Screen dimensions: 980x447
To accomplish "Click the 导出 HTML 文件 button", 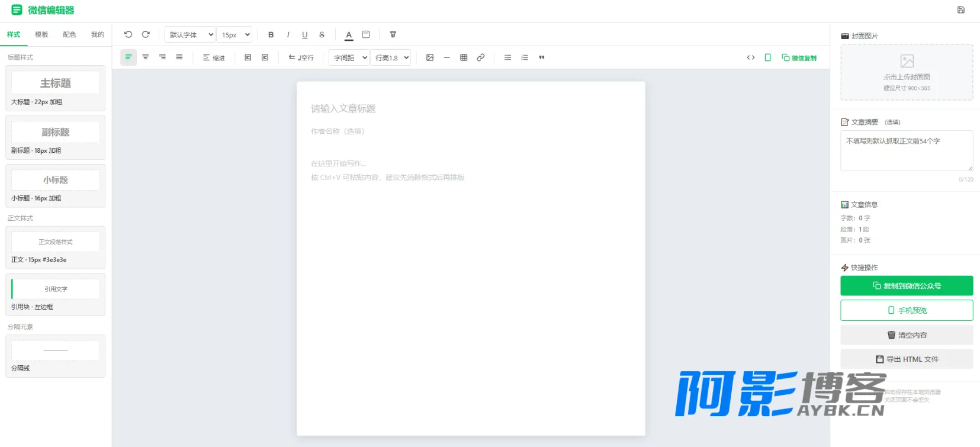I will point(907,359).
